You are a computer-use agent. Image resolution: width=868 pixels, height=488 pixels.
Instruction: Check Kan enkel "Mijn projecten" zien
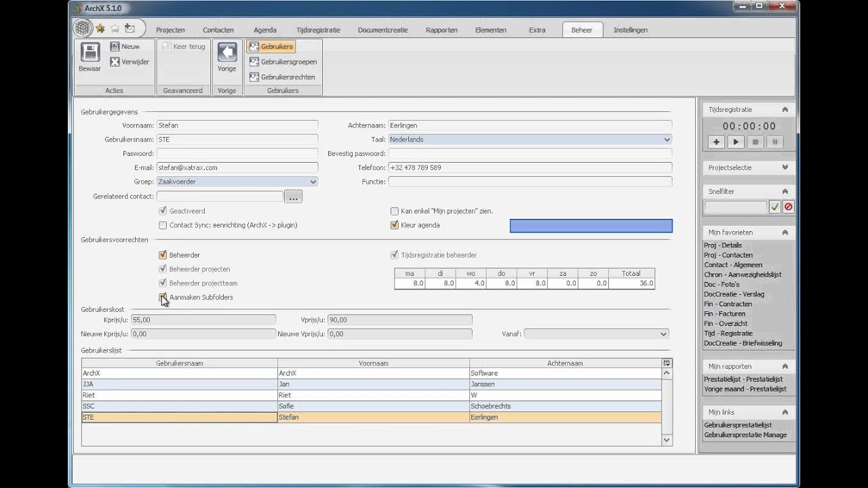[395, 211]
